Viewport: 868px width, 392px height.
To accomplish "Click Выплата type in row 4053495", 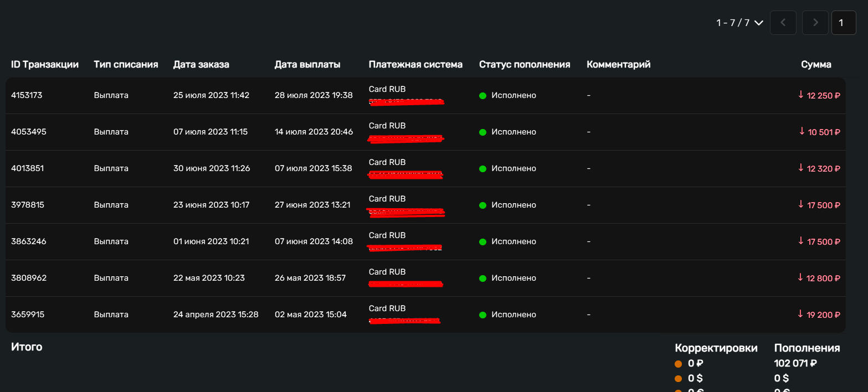I will coord(111,132).
